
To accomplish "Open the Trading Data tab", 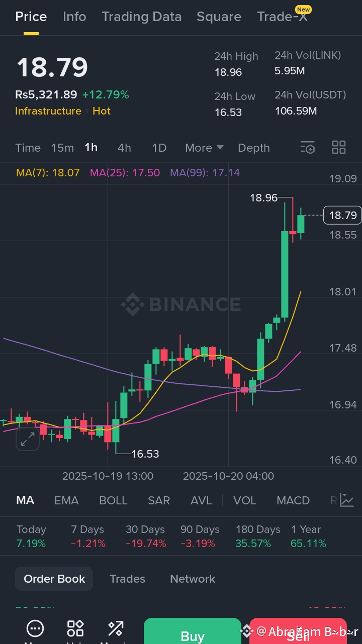I will 141,17.
